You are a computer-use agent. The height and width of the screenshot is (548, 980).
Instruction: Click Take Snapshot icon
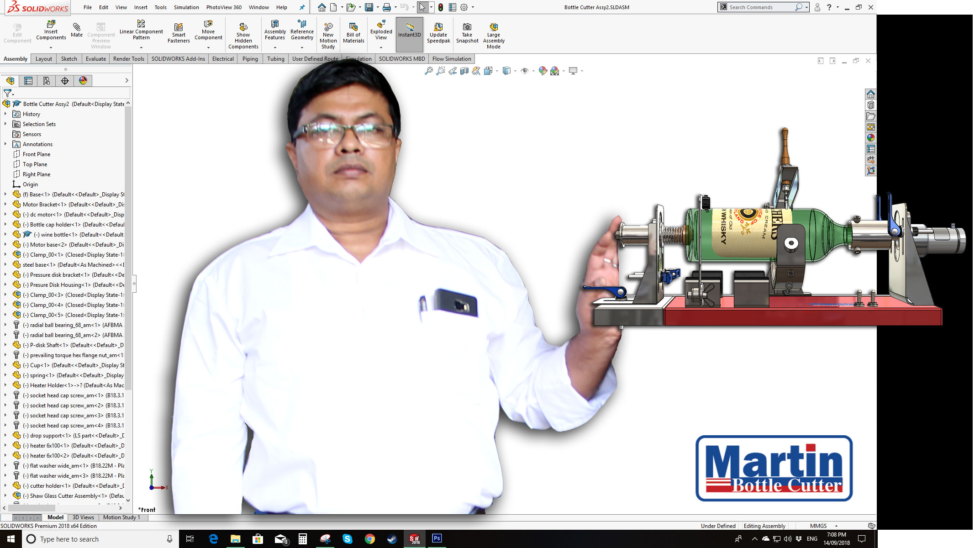point(467,27)
